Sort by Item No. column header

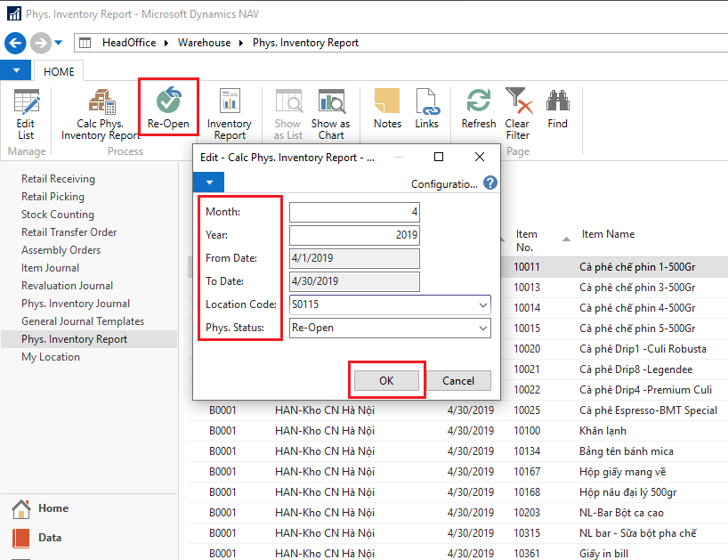[527, 240]
